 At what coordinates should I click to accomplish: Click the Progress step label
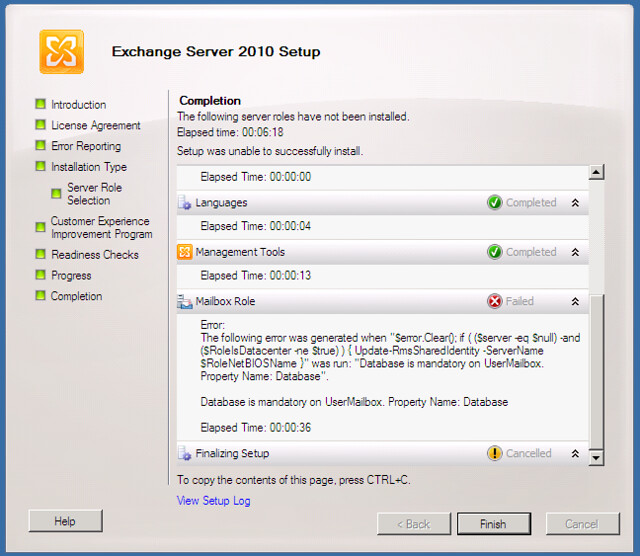tap(71, 276)
